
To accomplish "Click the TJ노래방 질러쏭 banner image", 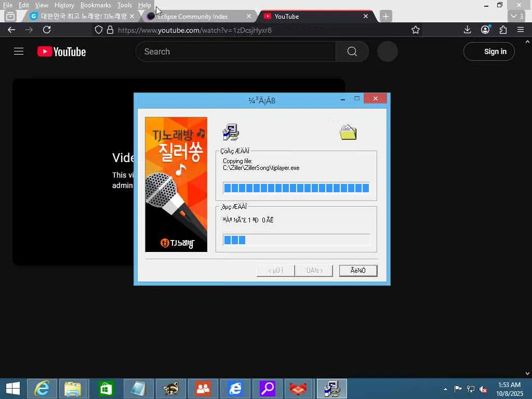I will click(x=176, y=184).
